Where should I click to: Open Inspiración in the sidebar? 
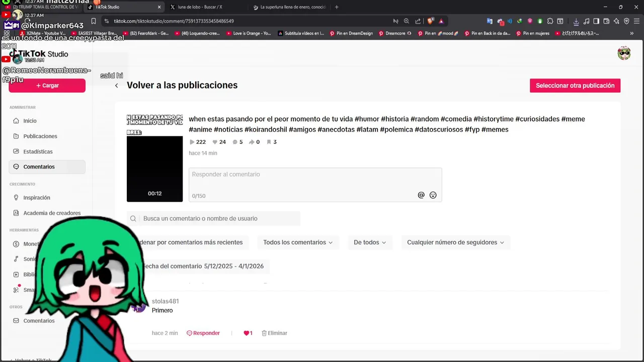(47, 198)
